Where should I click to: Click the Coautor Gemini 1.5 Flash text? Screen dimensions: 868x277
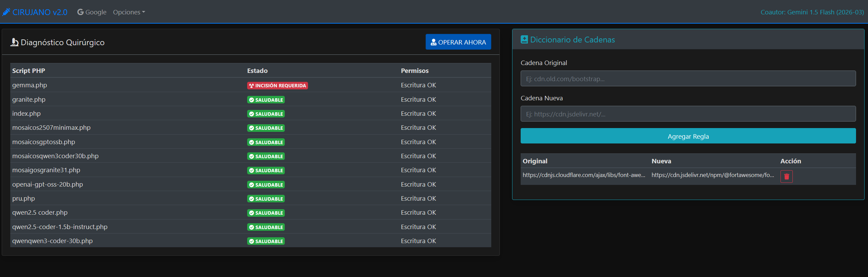click(812, 12)
